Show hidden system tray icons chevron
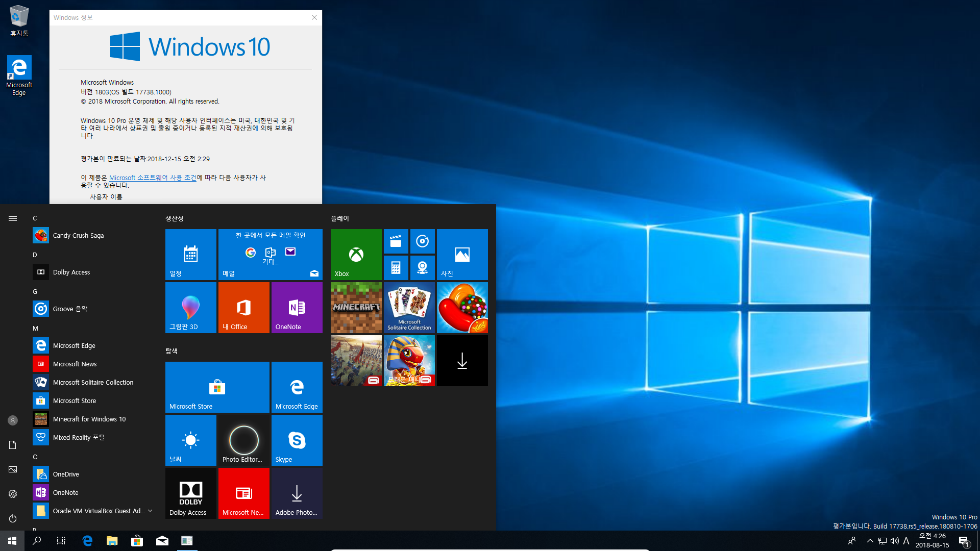980x551 pixels. point(870,541)
